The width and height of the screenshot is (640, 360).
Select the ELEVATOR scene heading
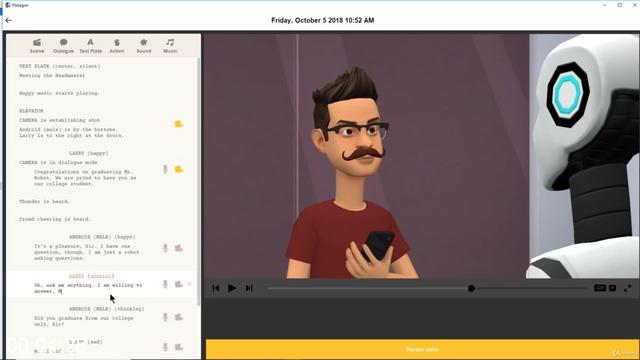click(x=31, y=111)
